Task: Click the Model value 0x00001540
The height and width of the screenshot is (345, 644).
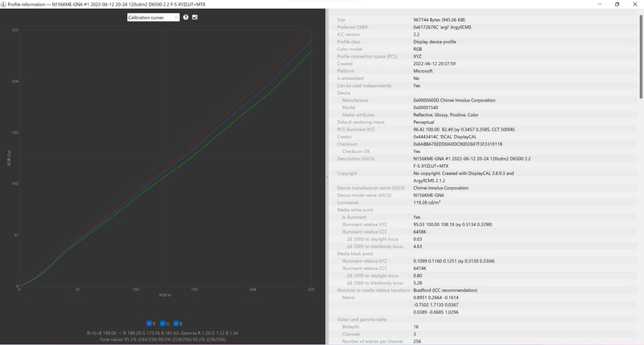Action: coord(426,108)
